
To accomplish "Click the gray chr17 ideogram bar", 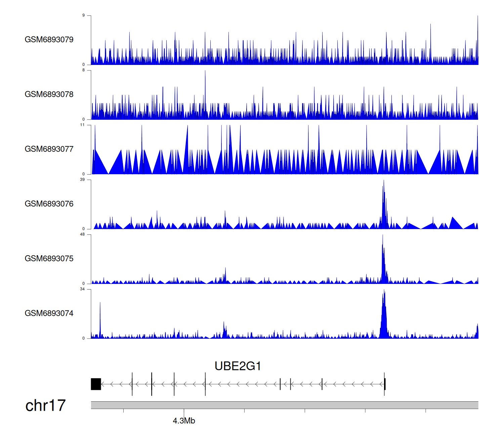I will coord(284,405).
